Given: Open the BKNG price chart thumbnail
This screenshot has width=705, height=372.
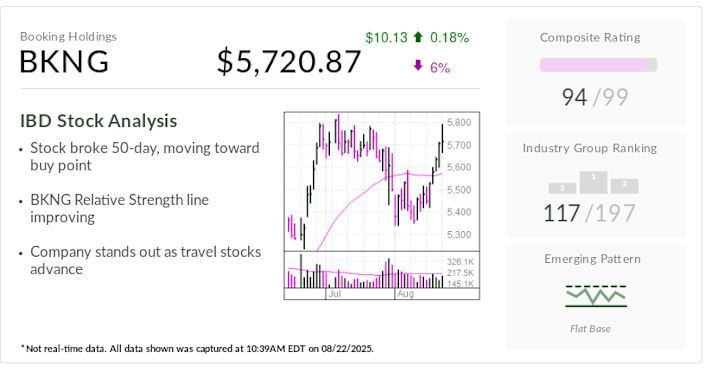Looking at the screenshot, I should (x=382, y=206).
